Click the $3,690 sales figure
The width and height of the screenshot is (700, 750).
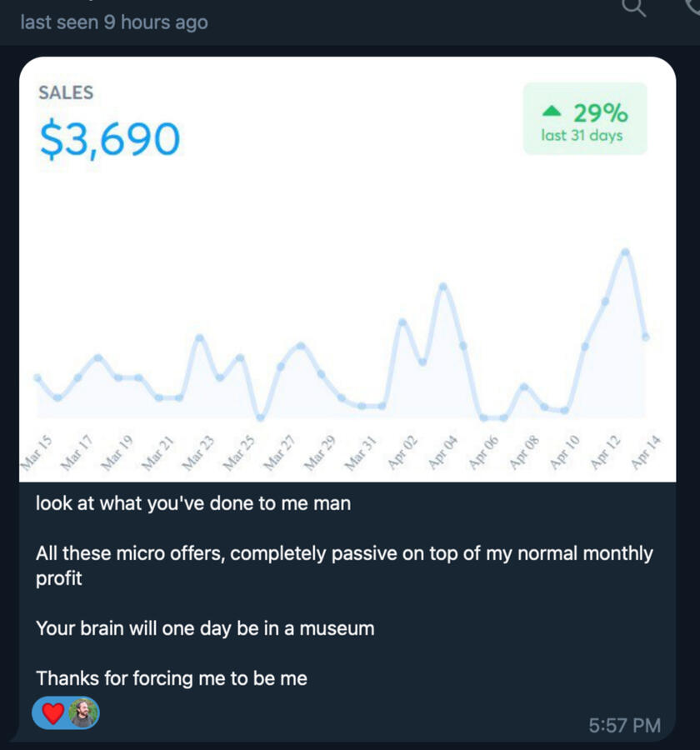click(x=109, y=139)
